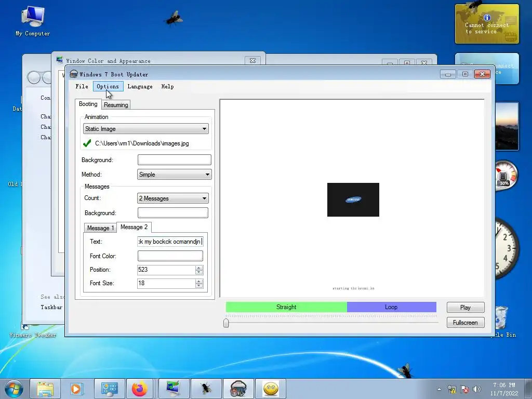Click the green checkmark icon

87,143
